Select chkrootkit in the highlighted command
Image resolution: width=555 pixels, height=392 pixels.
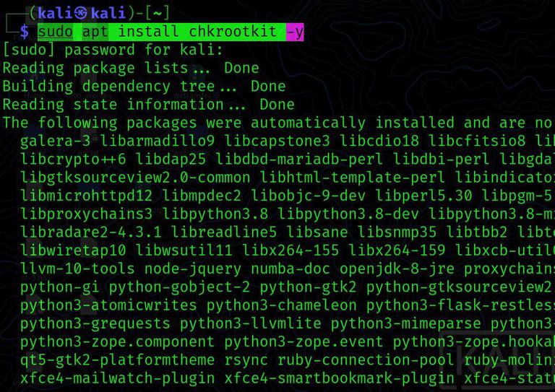(x=233, y=32)
